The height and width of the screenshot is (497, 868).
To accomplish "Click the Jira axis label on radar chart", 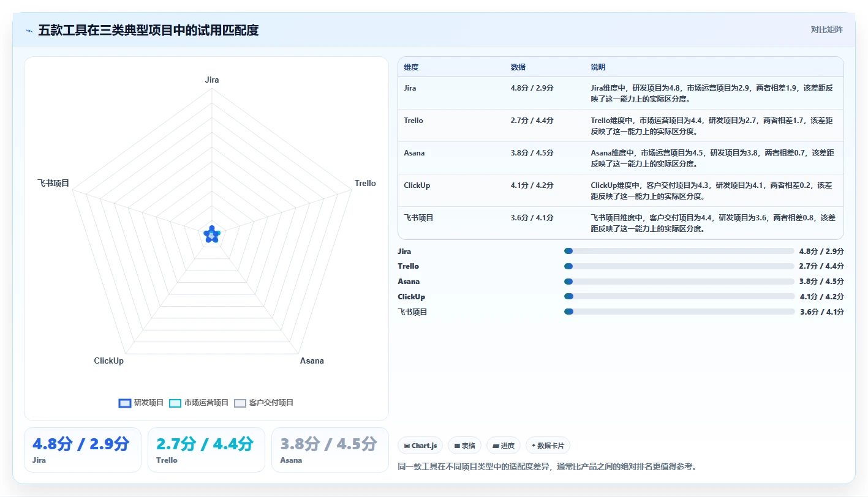I will (212, 80).
